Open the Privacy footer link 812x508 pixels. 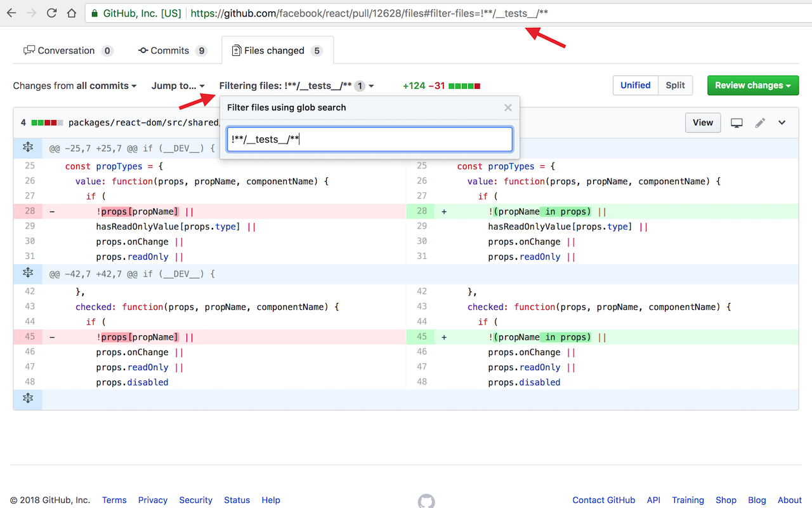pyautogui.click(x=153, y=500)
